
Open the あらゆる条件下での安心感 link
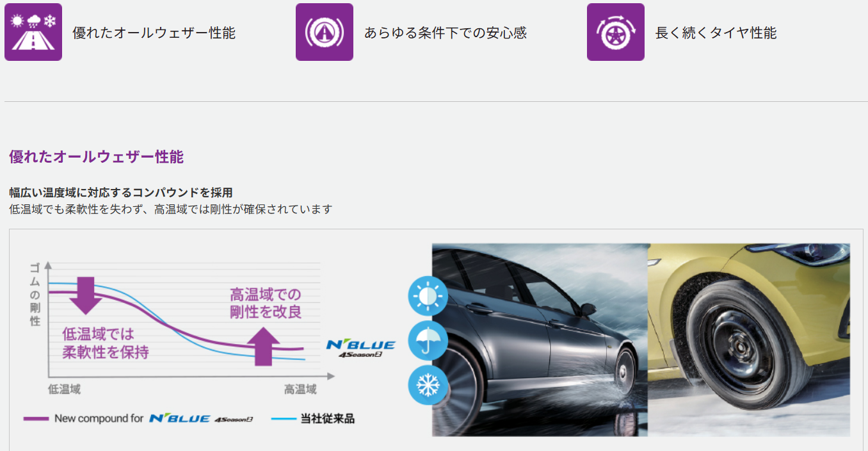pos(445,33)
